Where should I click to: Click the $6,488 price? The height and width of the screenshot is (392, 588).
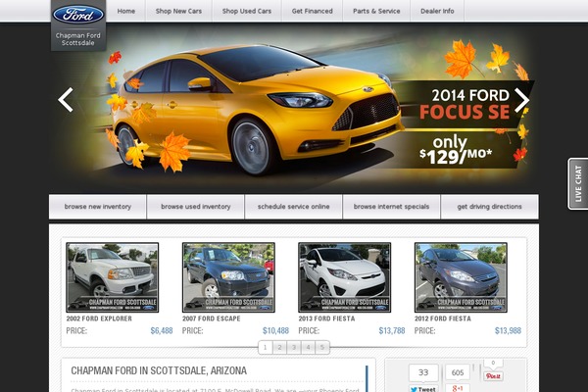tap(162, 331)
